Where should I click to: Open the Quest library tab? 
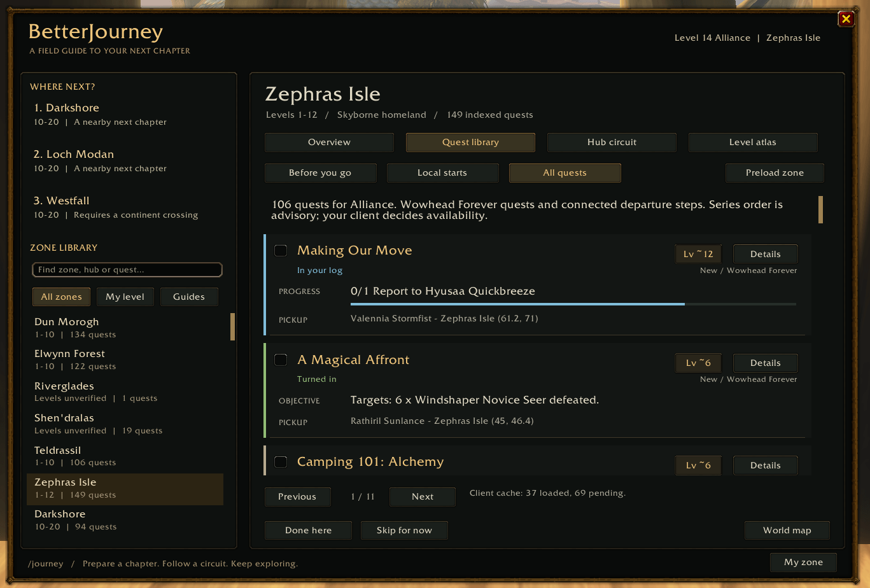pos(470,143)
